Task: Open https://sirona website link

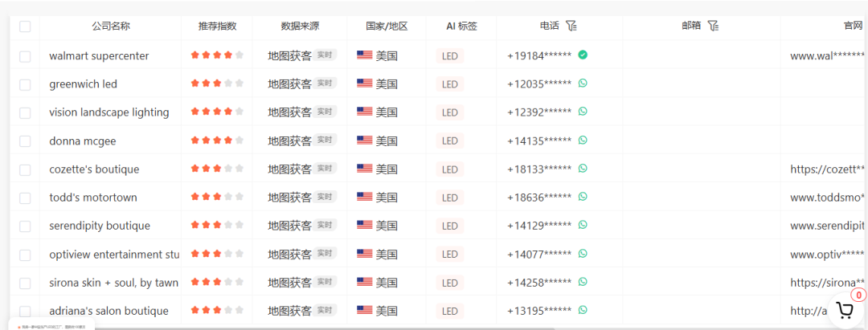Action: tap(828, 283)
